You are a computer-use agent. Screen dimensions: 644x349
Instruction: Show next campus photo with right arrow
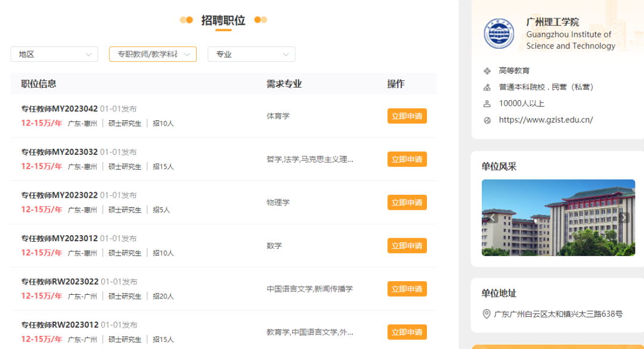coord(624,218)
